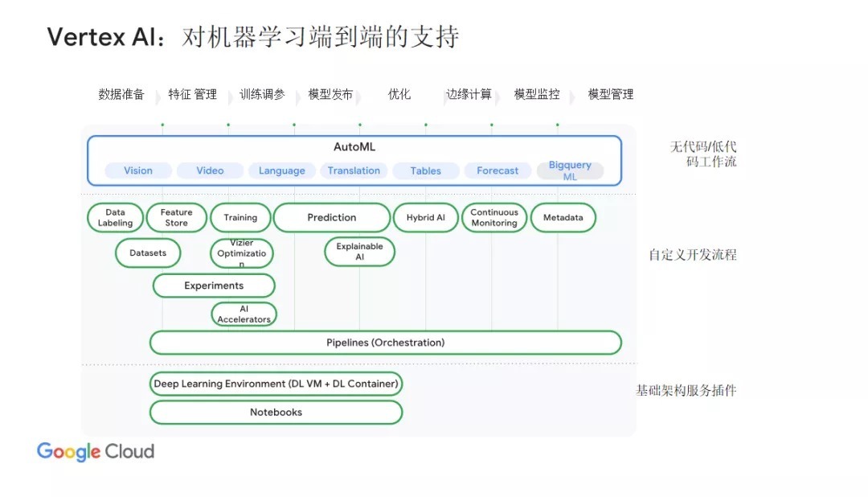This screenshot has height=497, width=868.
Task: Click the Datasets box
Action: coord(148,253)
